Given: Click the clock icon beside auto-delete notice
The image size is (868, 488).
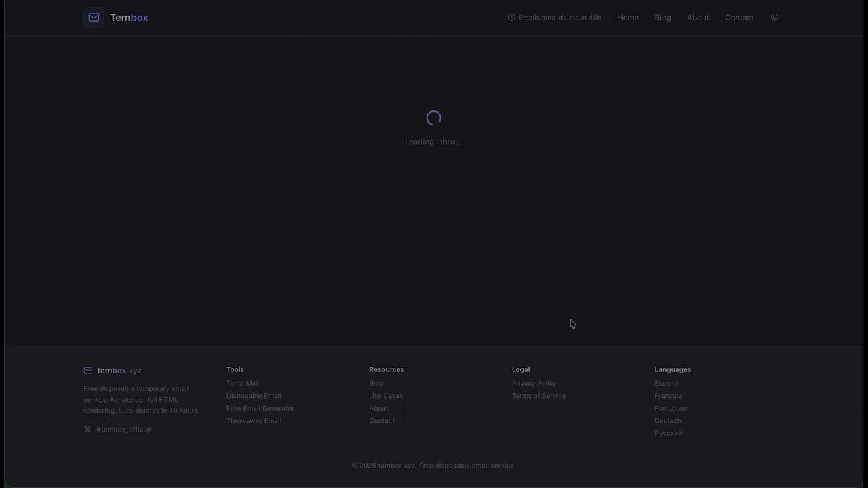Looking at the screenshot, I should tap(511, 17).
